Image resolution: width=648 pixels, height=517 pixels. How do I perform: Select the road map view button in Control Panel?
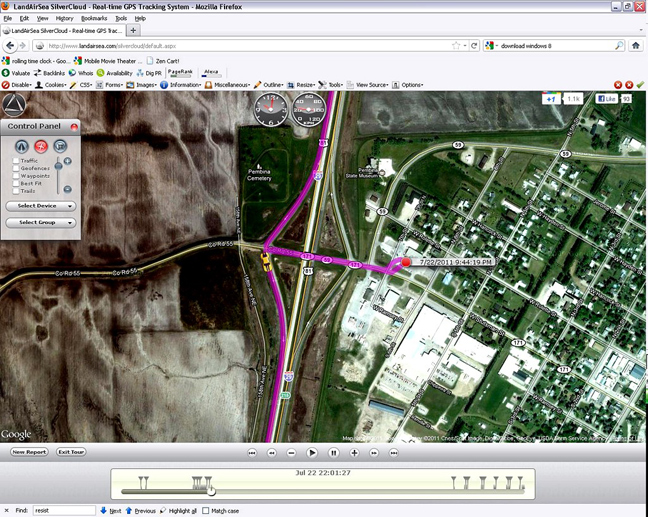coord(21,146)
